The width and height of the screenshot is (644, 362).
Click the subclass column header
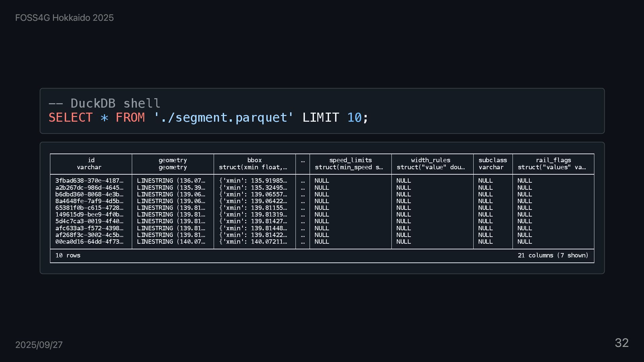(492, 160)
